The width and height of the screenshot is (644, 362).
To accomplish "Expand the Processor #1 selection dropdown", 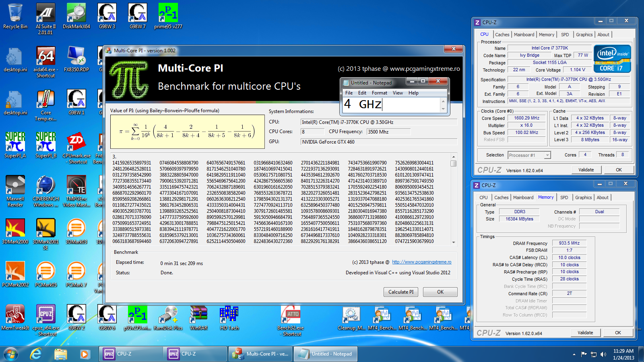I will click(x=547, y=155).
